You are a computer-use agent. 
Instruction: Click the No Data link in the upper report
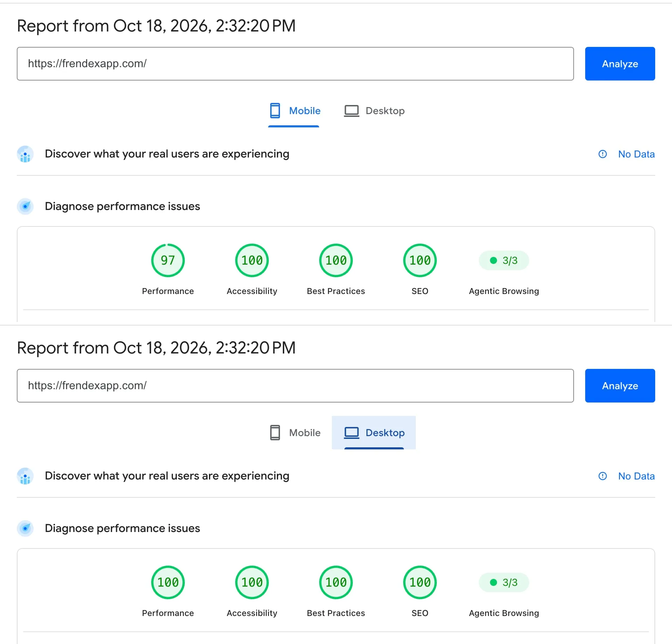point(636,154)
